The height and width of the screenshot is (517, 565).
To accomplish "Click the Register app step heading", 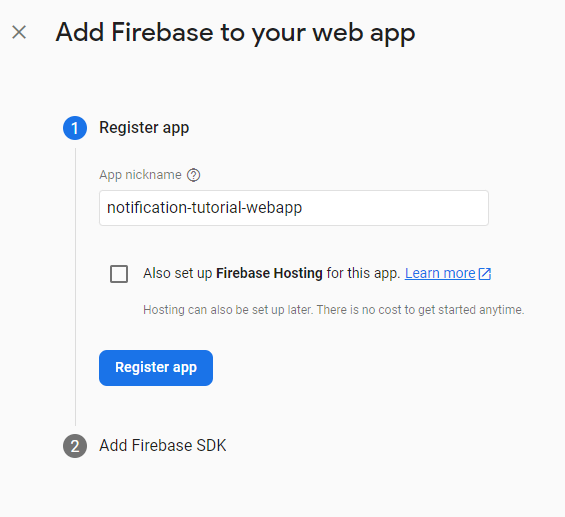I will click(144, 128).
